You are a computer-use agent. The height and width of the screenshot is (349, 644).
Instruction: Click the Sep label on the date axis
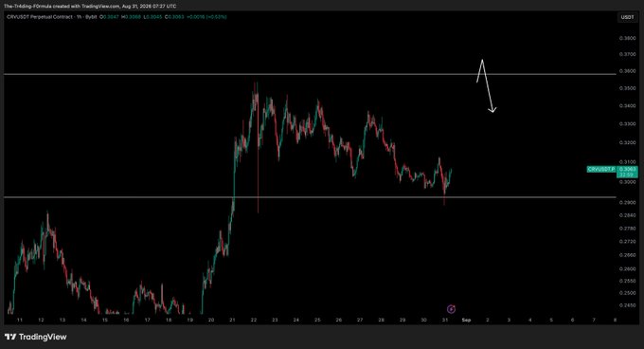click(466, 320)
